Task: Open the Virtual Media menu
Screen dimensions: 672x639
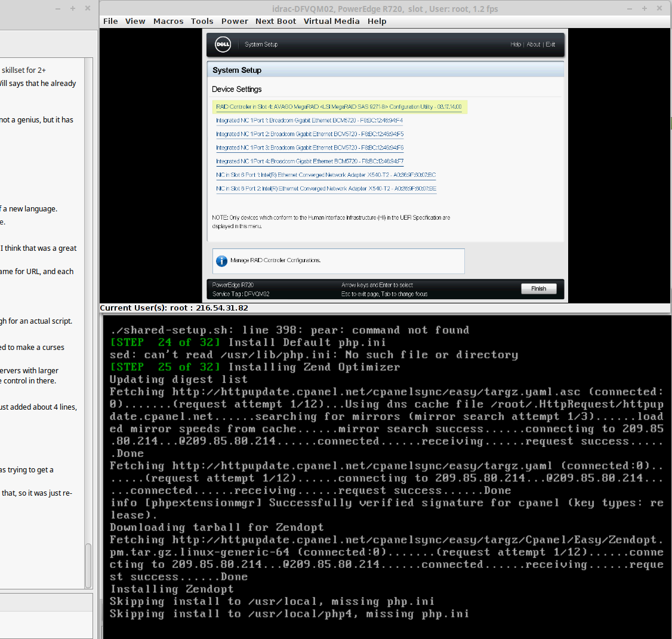Action: pos(331,21)
